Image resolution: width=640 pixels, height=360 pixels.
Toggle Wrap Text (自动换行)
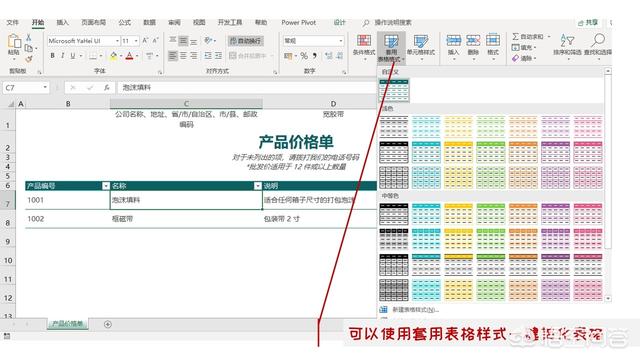point(245,40)
